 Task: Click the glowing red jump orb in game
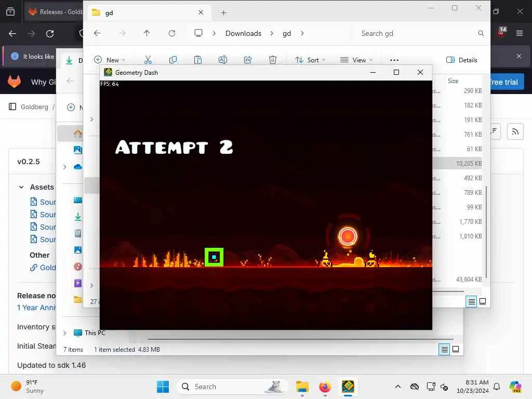(348, 236)
